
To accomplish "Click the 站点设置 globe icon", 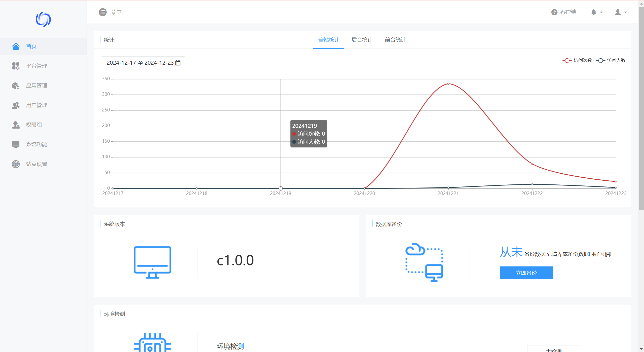I will [x=16, y=164].
